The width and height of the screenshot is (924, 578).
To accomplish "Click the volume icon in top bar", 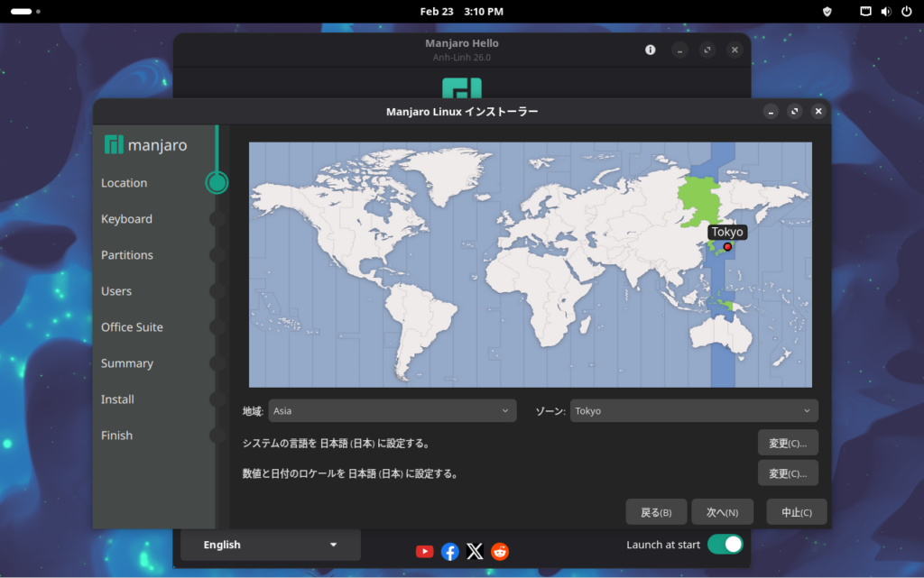I will (885, 12).
